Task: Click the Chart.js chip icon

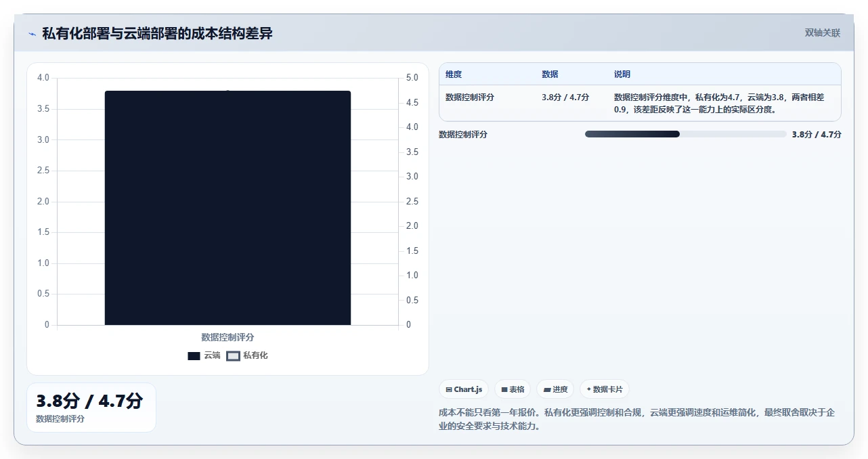Action: pyautogui.click(x=449, y=390)
